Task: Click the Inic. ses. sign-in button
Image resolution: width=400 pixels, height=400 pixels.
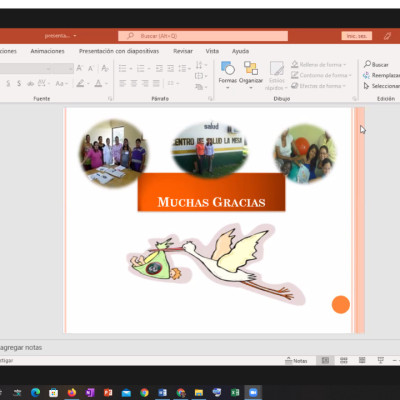Action: click(356, 36)
